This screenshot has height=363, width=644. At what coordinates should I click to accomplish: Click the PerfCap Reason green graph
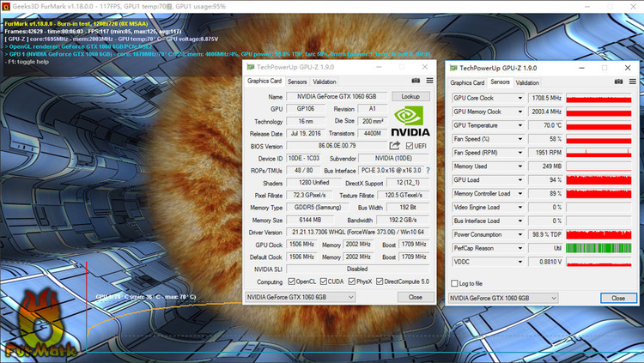tap(598, 248)
